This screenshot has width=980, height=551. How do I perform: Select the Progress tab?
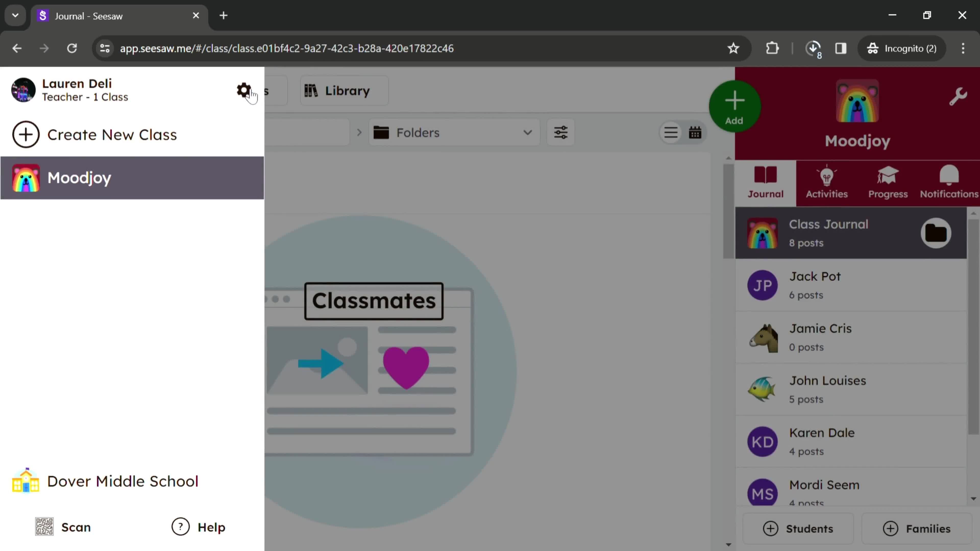[888, 182]
